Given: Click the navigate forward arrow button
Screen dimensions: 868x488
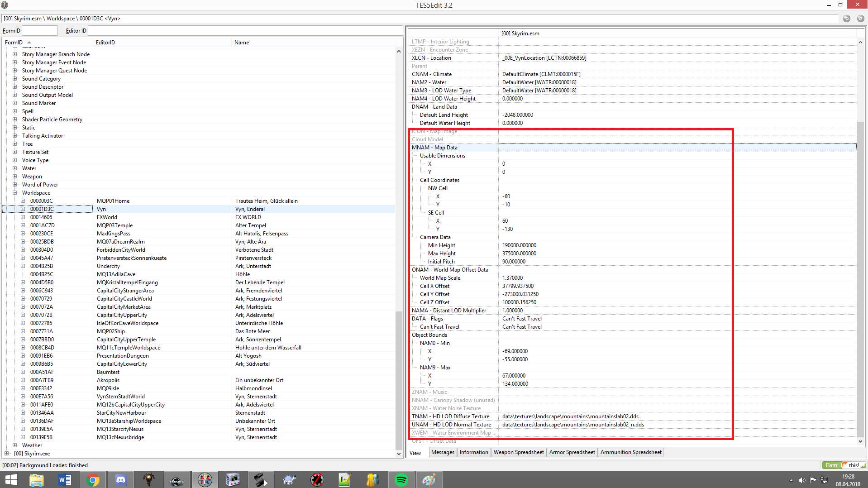Looking at the screenshot, I should (860, 19).
